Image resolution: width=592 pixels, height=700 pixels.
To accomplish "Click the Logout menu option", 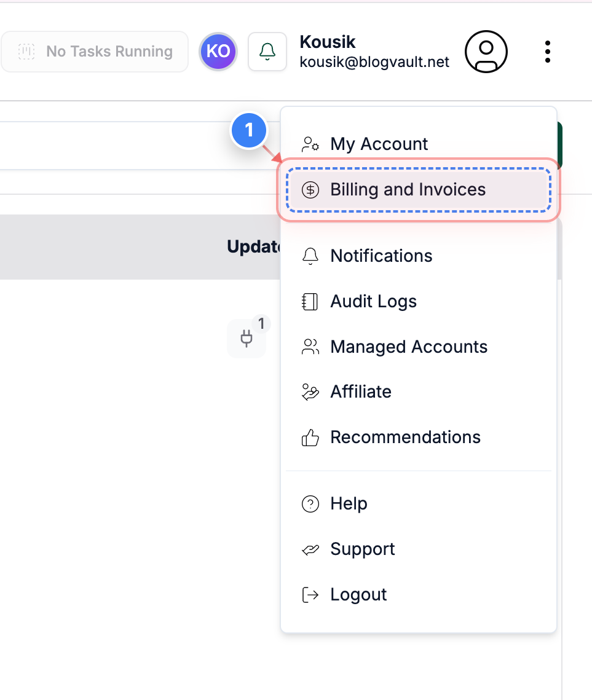I will coord(358,594).
